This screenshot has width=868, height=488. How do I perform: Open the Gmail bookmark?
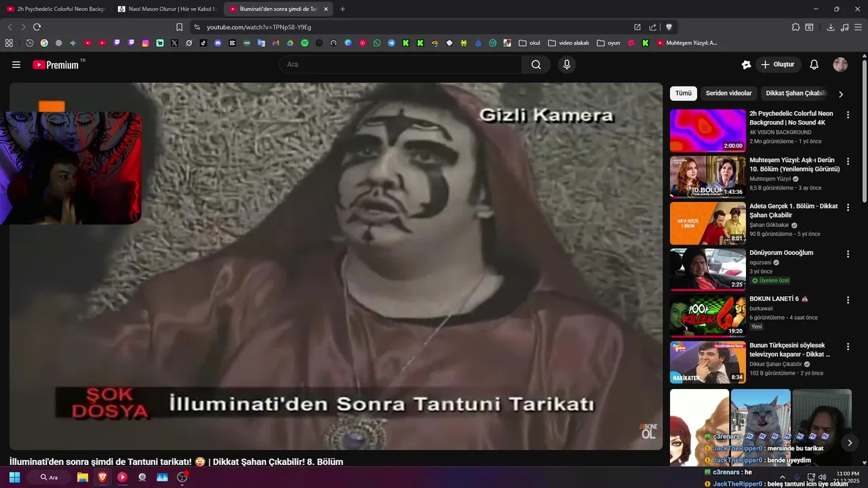click(x=275, y=43)
